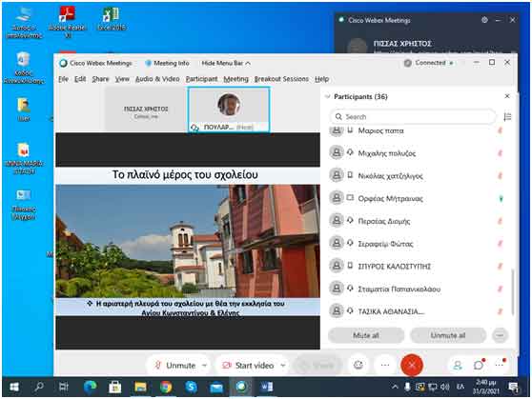
Task: Click the Unmute all button
Action: (448, 335)
